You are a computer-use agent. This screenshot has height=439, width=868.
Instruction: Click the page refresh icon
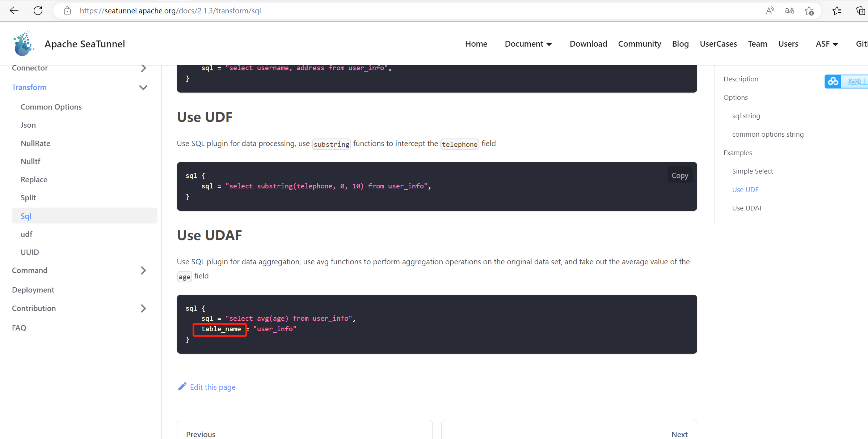pos(38,10)
